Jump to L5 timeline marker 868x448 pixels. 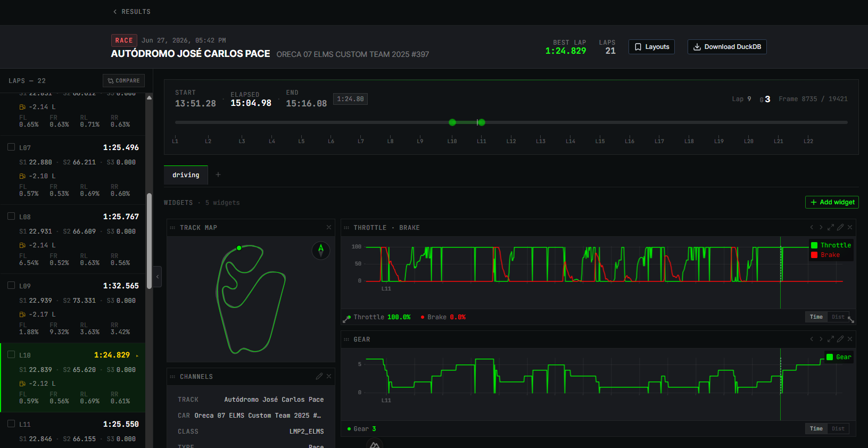[x=301, y=141]
